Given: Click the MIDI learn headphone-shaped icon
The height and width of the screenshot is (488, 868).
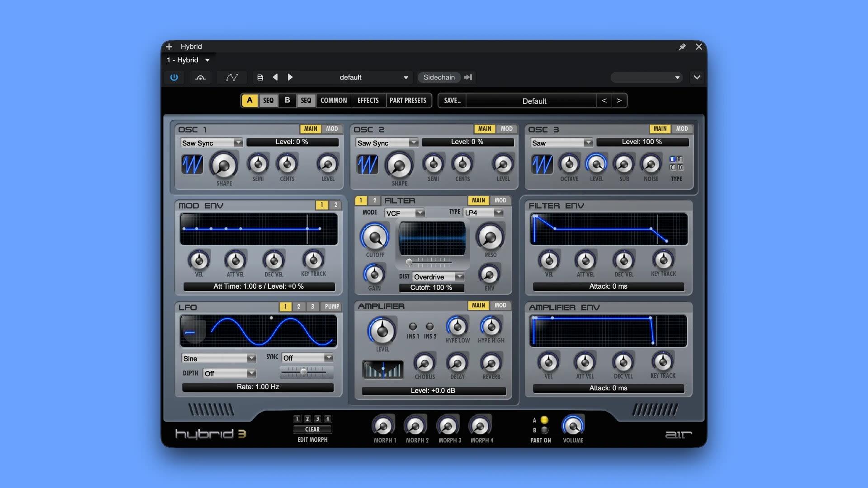Looking at the screenshot, I should point(200,77).
